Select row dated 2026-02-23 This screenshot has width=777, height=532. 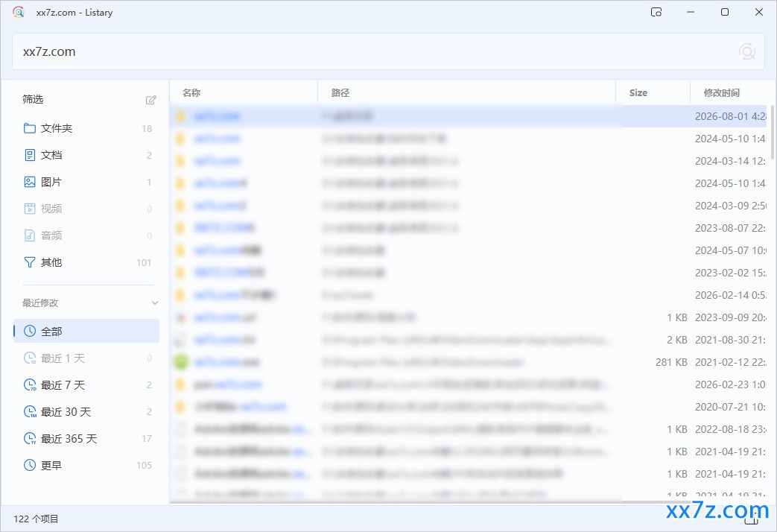click(469, 384)
